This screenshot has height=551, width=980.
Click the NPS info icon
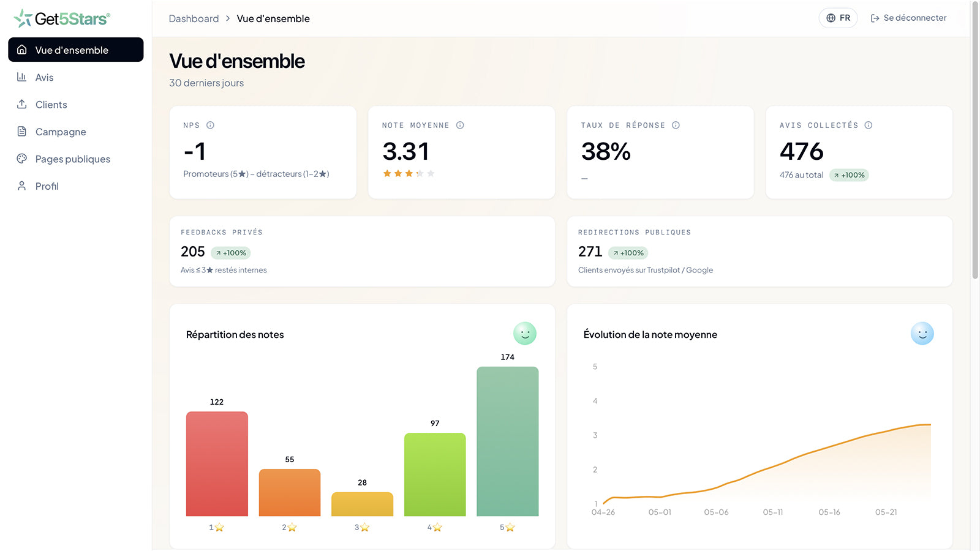click(210, 125)
